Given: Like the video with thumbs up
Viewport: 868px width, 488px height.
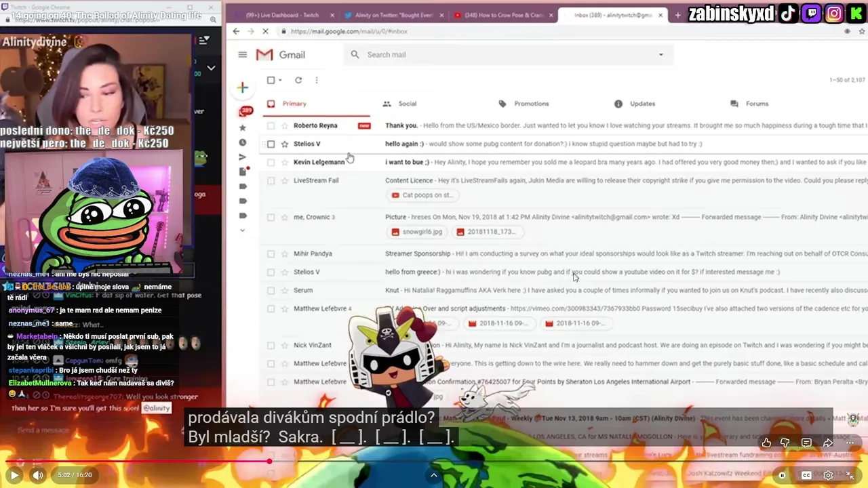Looking at the screenshot, I should tap(766, 443).
